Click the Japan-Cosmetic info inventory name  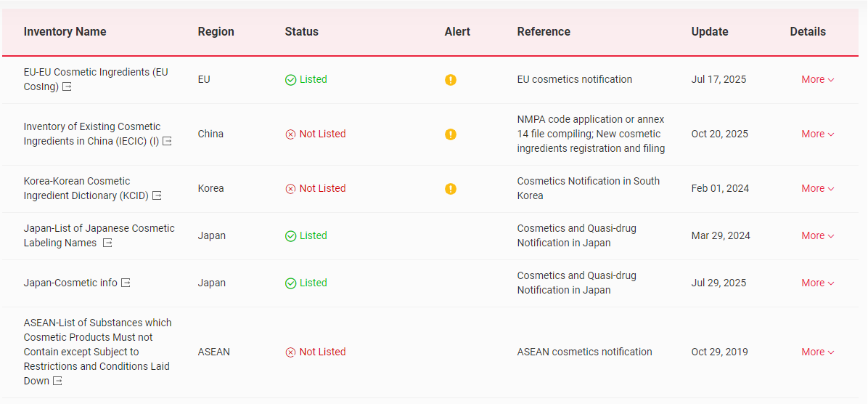(x=70, y=283)
